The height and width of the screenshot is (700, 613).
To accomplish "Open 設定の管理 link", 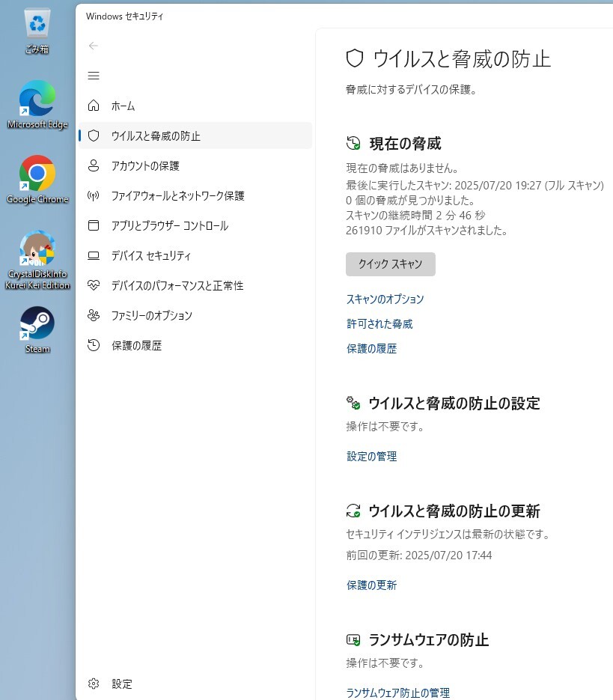I will (x=371, y=456).
